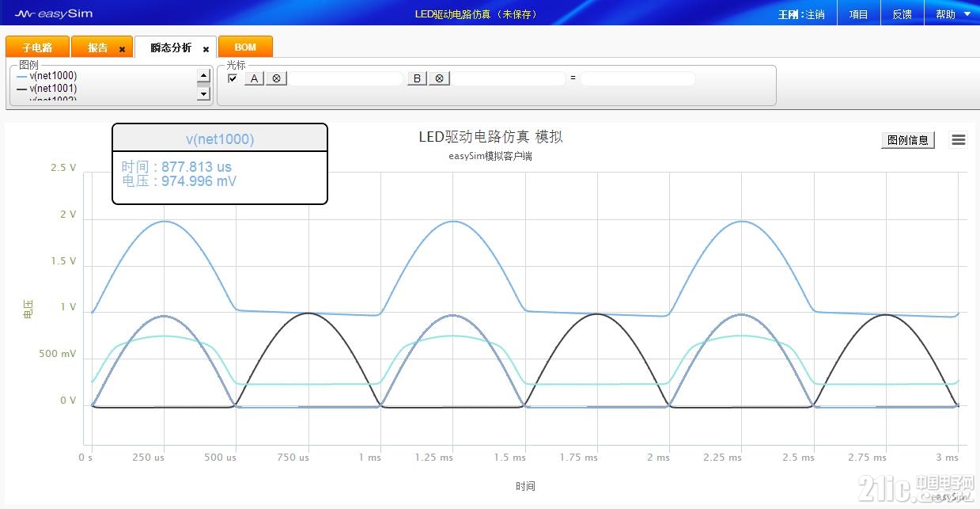The height and width of the screenshot is (509, 980).
Task: Click the easySim模拟客户端 subtitle
Action: point(490,156)
